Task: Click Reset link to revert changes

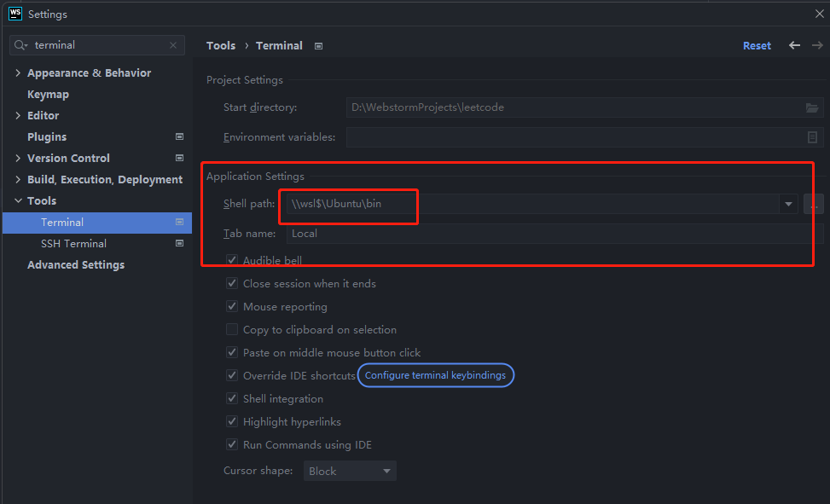Action: coord(757,45)
